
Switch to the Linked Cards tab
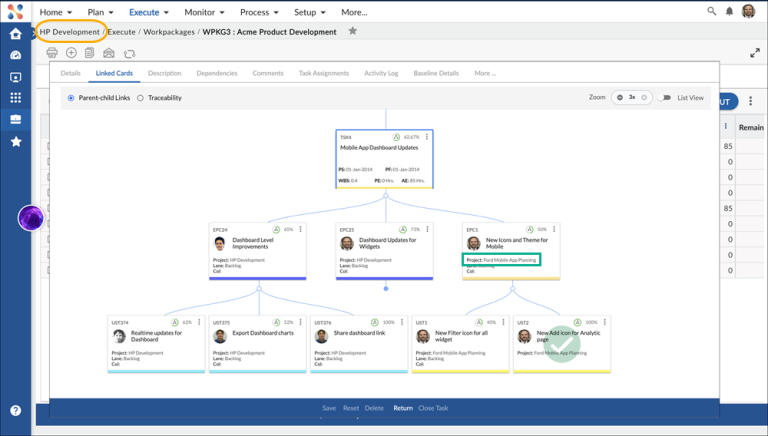[x=114, y=73]
